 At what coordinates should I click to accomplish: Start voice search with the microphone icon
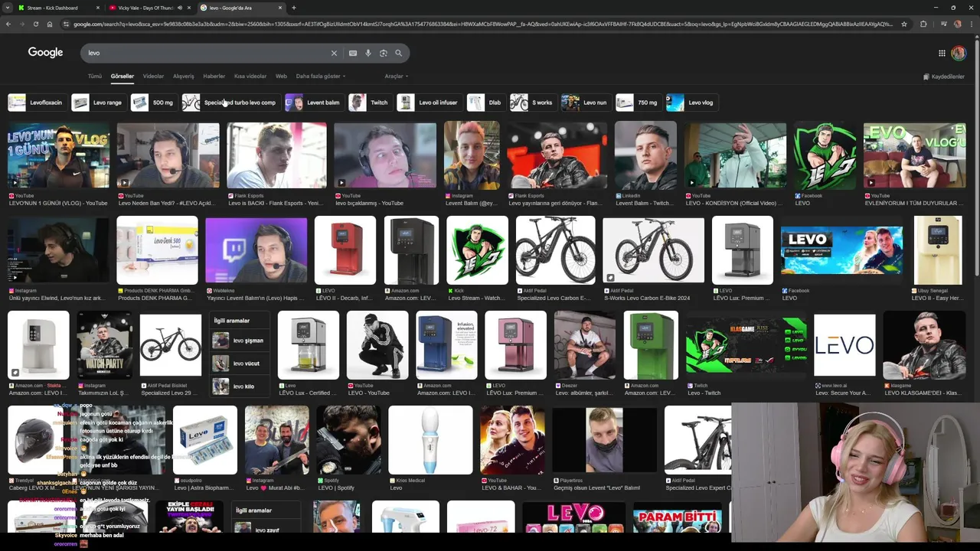point(368,53)
